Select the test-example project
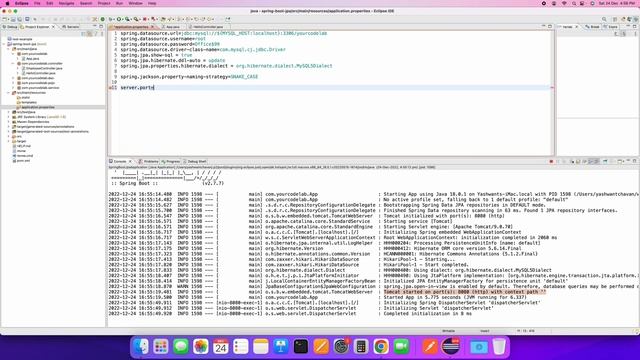 click(20, 39)
